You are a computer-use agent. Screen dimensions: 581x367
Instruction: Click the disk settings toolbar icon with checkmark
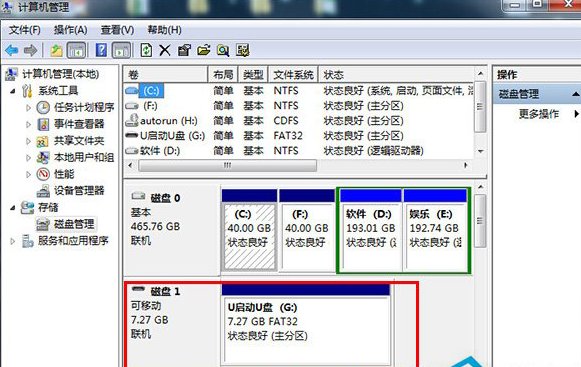tap(243, 50)
